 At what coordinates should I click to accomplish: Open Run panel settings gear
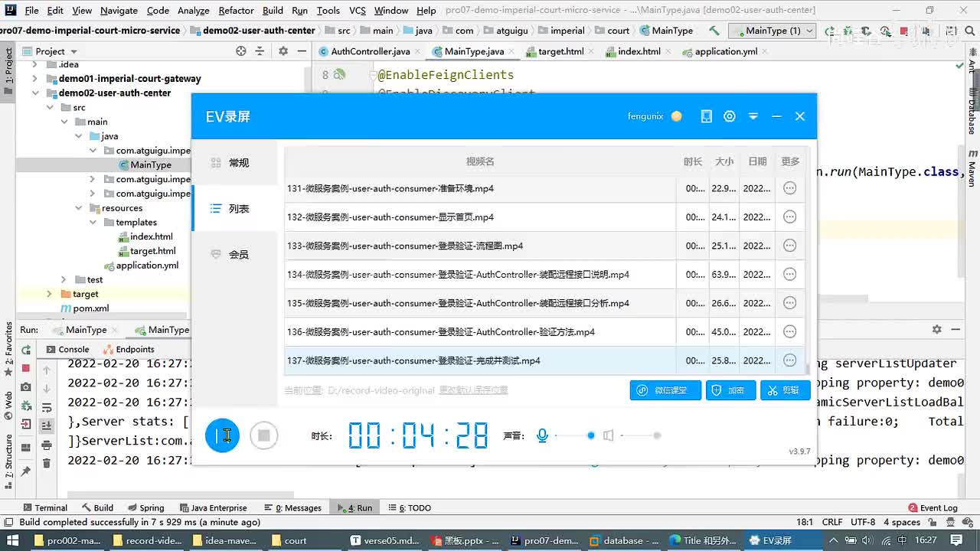coord(936,329)
